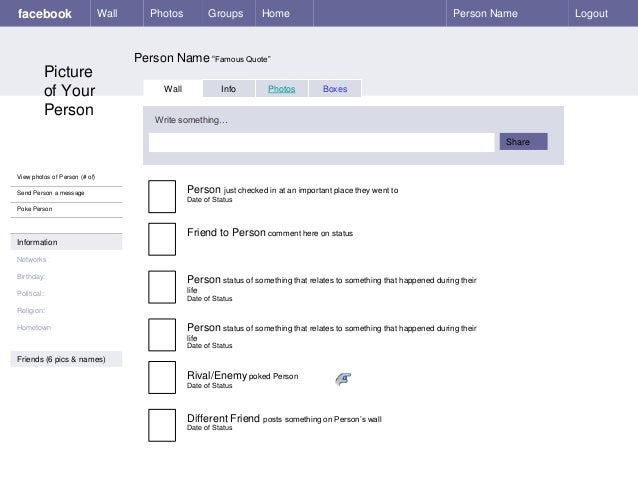The width and height of the screenshot is (638, 479).
Task: Click Poke Person link
Action: 35,209
